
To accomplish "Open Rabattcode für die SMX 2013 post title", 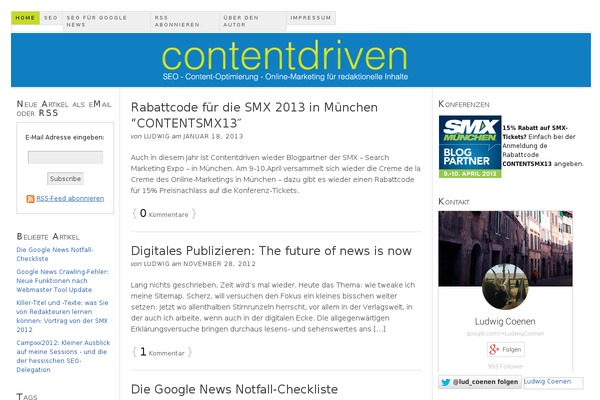I will [254, 115].
